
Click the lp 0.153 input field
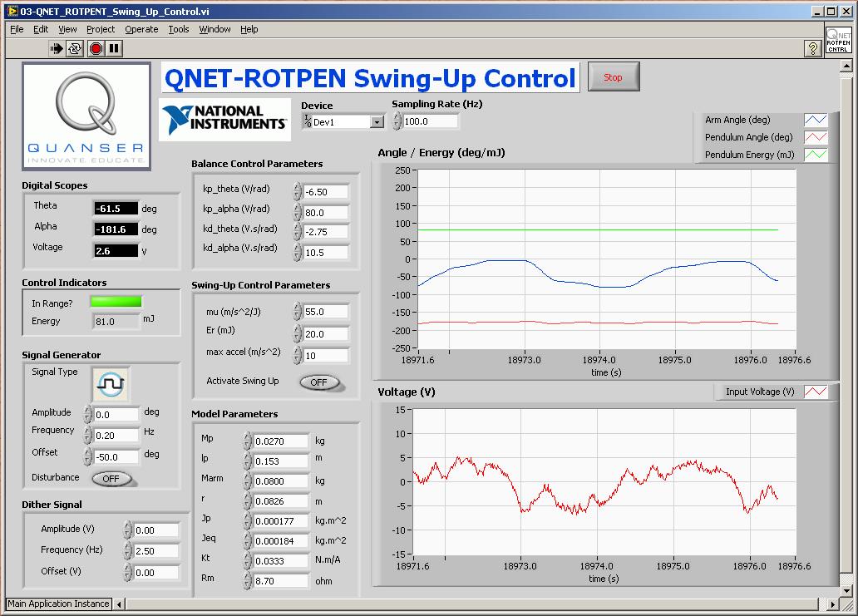tap(281, 461)
